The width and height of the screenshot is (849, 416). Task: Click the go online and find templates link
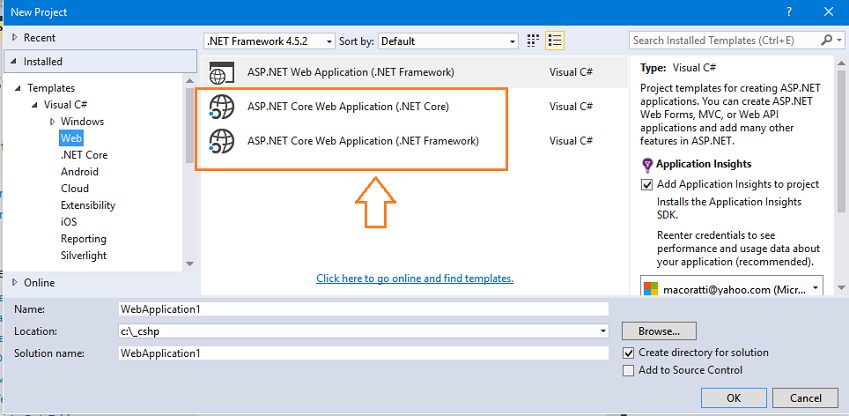click(415, 278)
